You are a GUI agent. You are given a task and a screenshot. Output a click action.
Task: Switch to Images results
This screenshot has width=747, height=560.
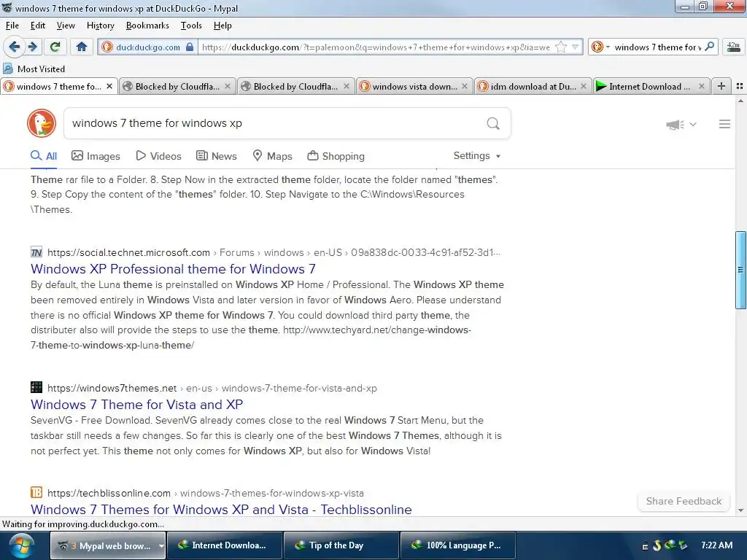click(96, 156)
